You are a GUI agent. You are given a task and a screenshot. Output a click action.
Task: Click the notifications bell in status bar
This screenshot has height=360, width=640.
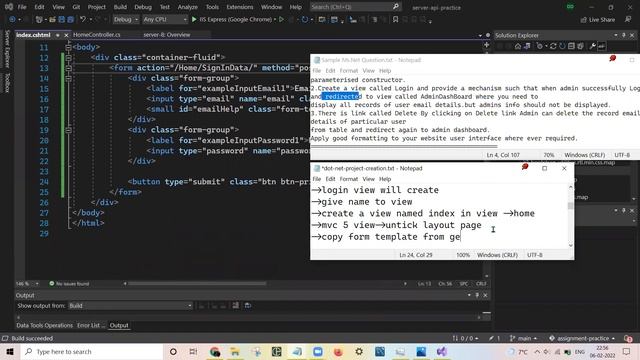tap(628, 338)
